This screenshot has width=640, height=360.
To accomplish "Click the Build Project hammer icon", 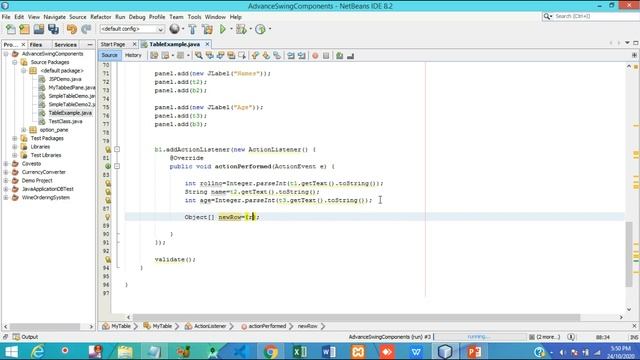I will tap(192, 29).
